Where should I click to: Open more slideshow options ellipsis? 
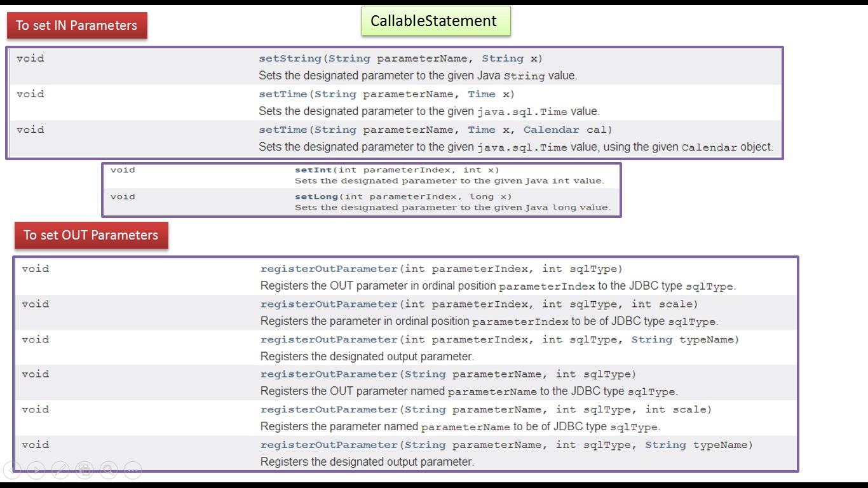tap(133, 470)
